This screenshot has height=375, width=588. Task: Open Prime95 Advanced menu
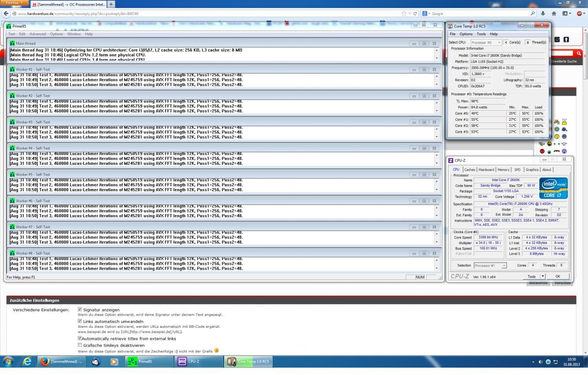pos(37,34)
